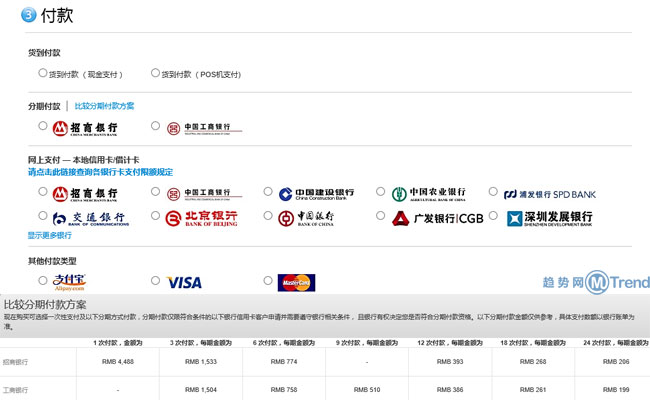The height and width of the screenshot is (400, 650).
Task: Click the SPD BANK logo
Action: [550, 194]
